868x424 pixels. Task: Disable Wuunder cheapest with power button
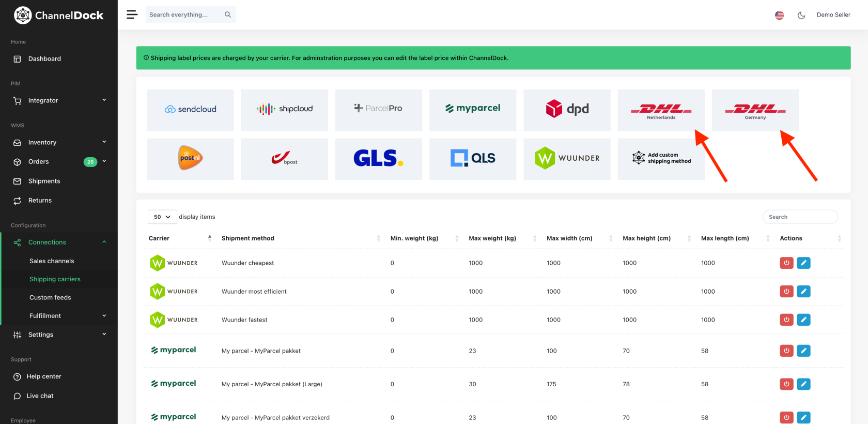point(786,263)
